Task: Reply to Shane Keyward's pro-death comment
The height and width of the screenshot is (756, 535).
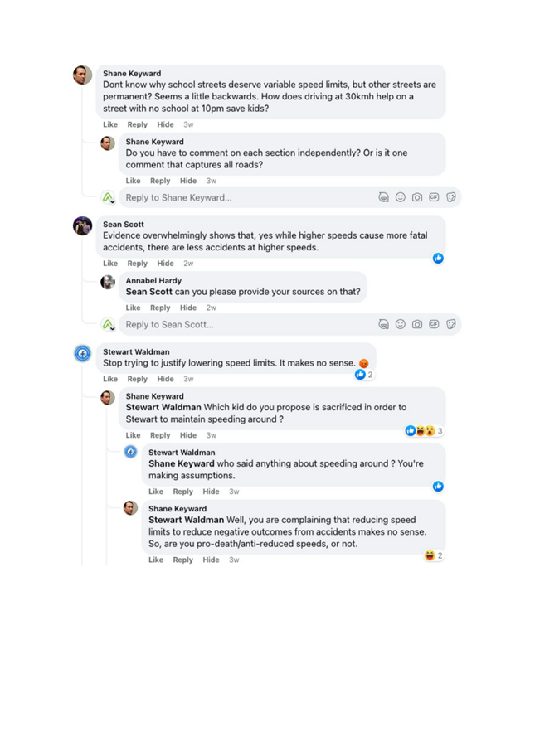Action: pyautogui.click(x=182, y=560)
